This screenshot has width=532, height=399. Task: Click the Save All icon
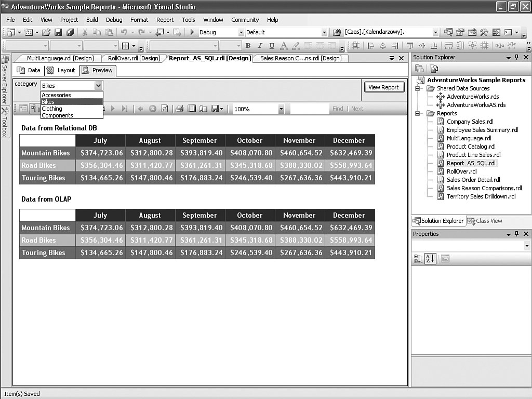[70, 32]
